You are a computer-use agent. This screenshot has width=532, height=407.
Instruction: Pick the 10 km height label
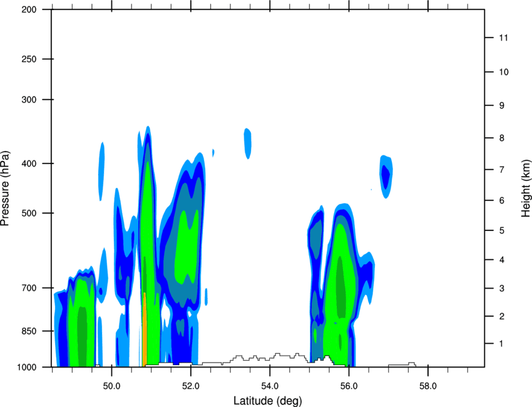503,72
